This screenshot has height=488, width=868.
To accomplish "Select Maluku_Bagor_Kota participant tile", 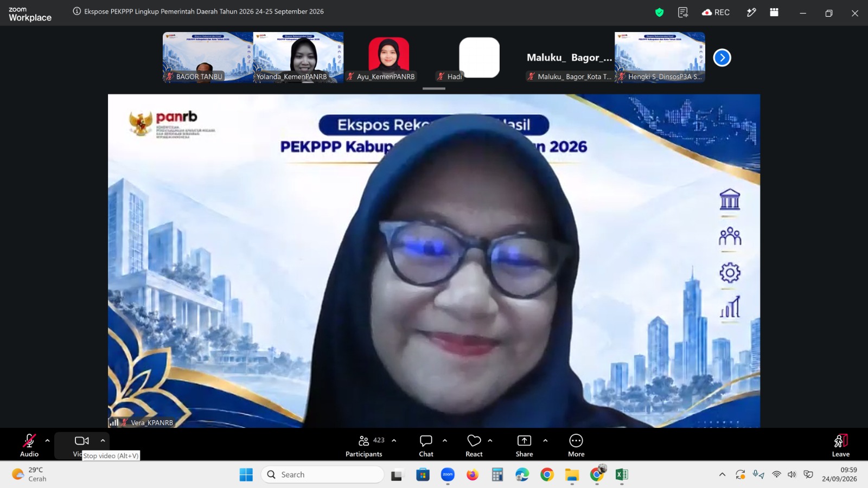I will pos(569,57).
